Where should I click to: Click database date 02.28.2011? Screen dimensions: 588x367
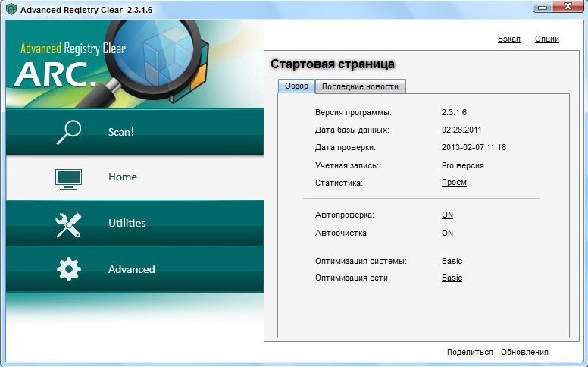tap(461, 130)
